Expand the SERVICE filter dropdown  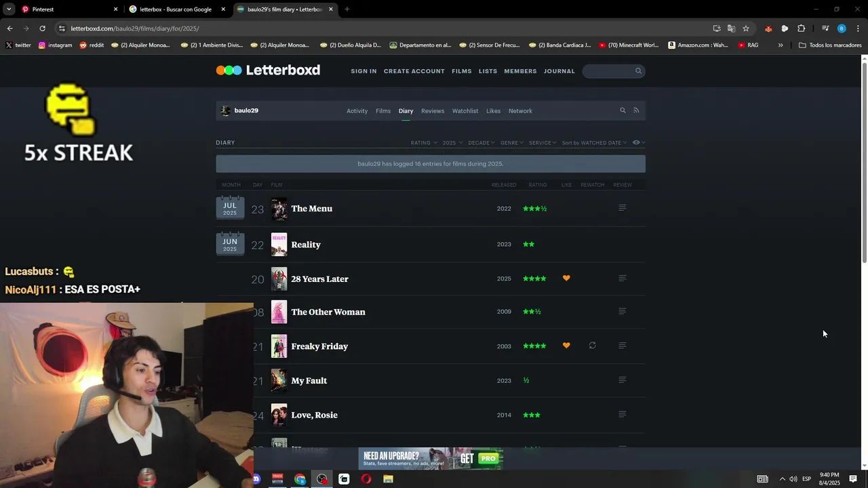point(542,143)
